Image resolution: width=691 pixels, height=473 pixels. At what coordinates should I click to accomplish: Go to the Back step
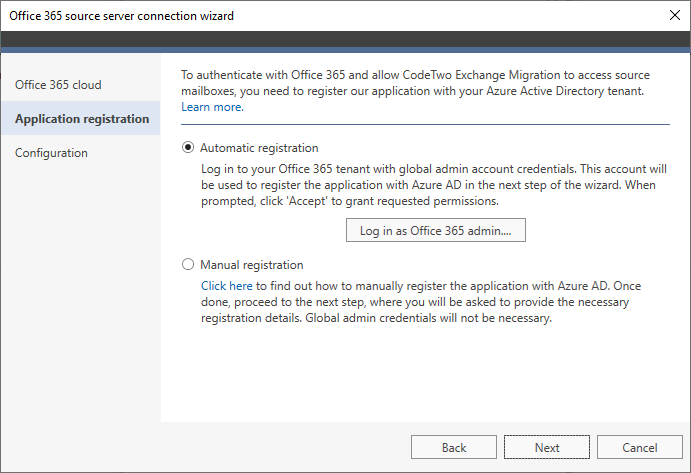click(x=453, y=447)
